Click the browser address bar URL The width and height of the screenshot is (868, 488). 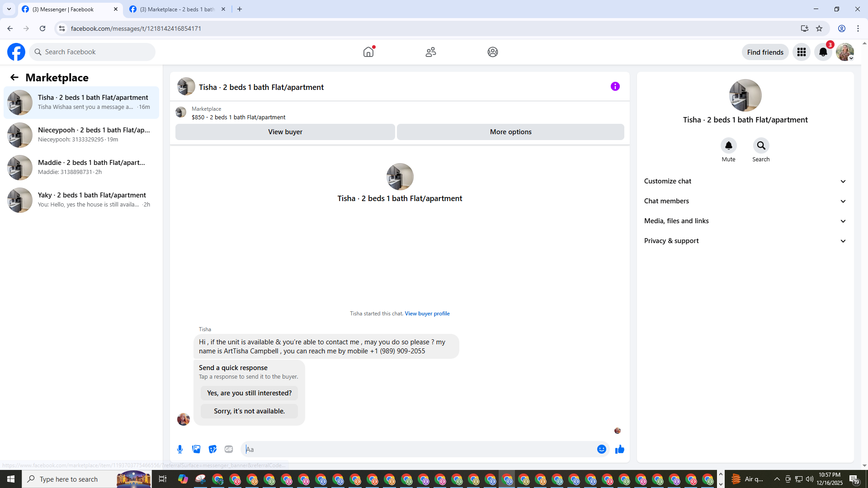coord(136,28)
